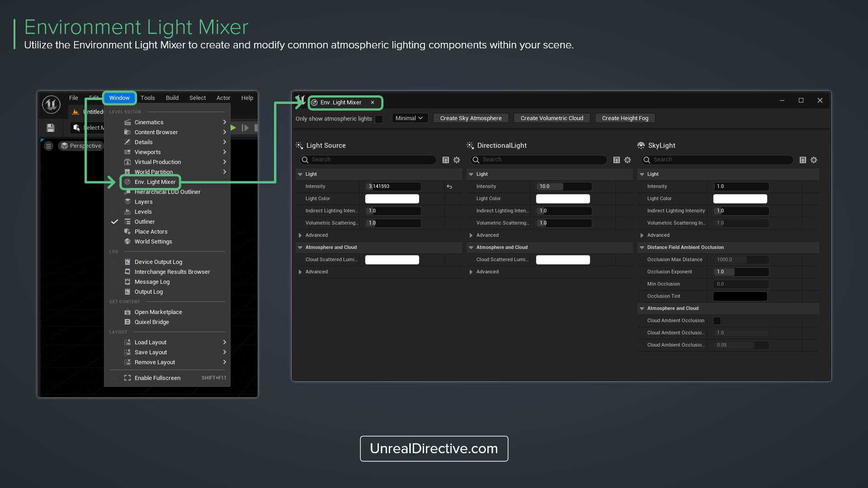Open the Tools menu in menu bar

[147, 98]
